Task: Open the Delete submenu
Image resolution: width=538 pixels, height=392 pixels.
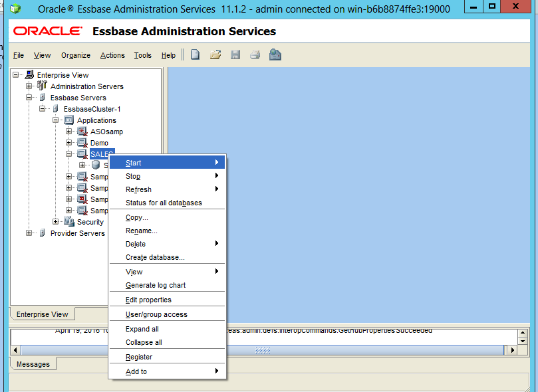Action: pos(167,244)
